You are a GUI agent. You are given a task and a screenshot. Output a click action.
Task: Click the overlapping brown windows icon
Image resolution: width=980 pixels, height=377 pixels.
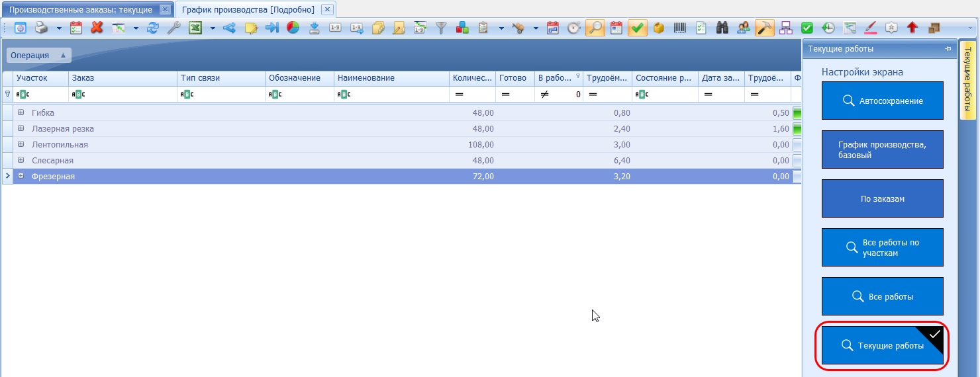(x=934, y=28)
